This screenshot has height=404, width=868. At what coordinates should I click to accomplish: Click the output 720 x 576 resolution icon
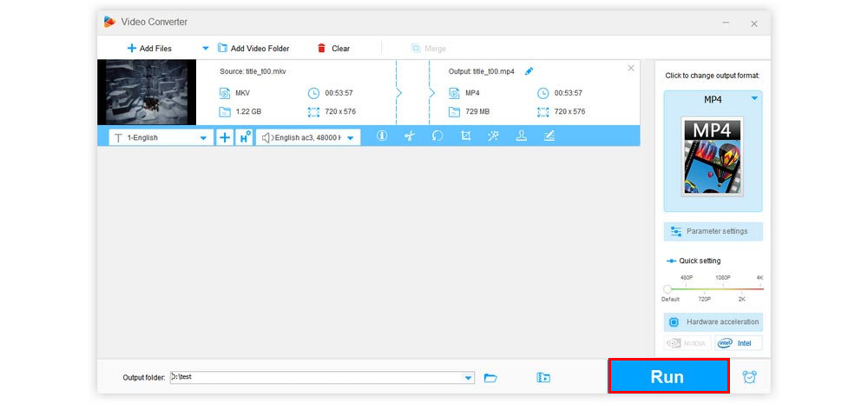pyautogui.click(x=543, y=112)
